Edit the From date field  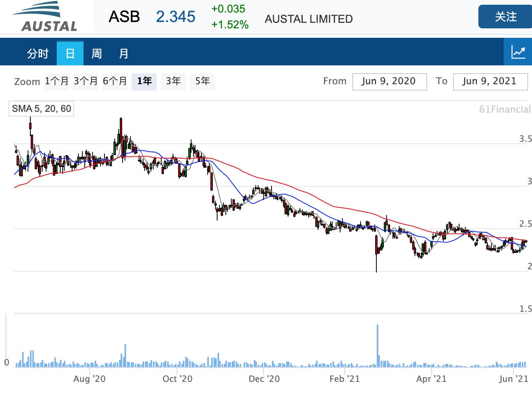(389, 81)
